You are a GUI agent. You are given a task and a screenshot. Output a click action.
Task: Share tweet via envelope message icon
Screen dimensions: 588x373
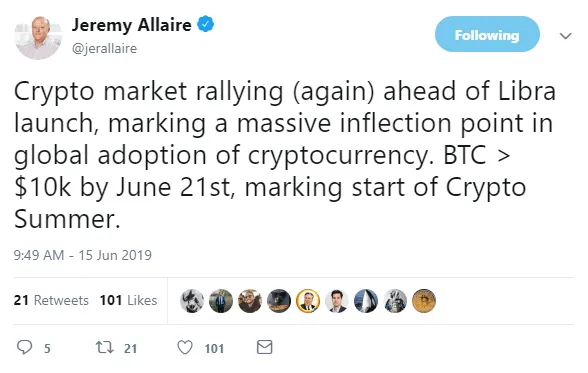264,347
